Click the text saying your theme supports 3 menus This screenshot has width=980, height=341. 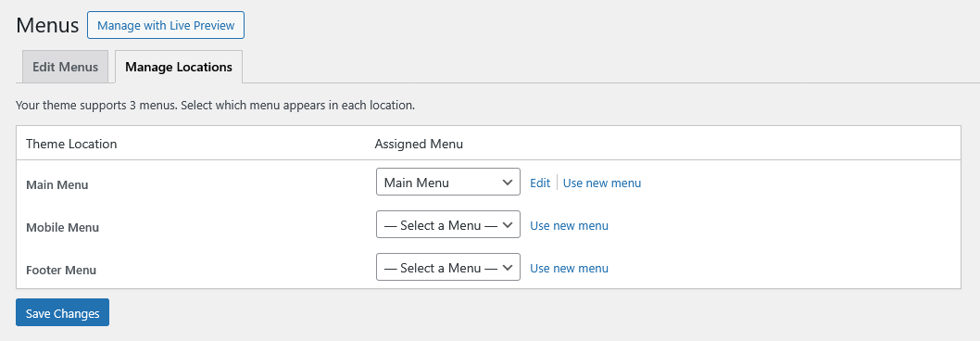tap(216, 105)
